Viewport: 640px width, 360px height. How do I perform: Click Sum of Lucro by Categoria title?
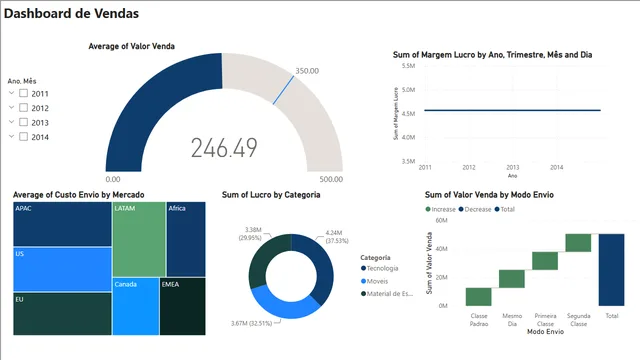[271, 195]
